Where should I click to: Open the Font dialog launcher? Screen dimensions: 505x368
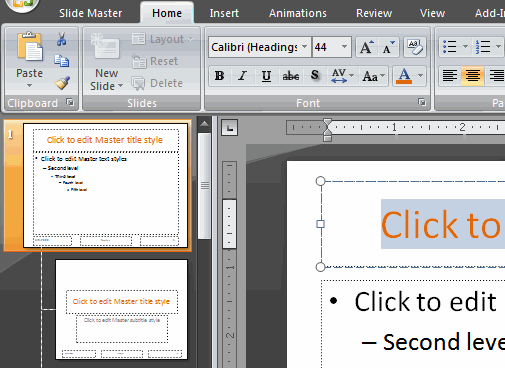coord(422,102)
